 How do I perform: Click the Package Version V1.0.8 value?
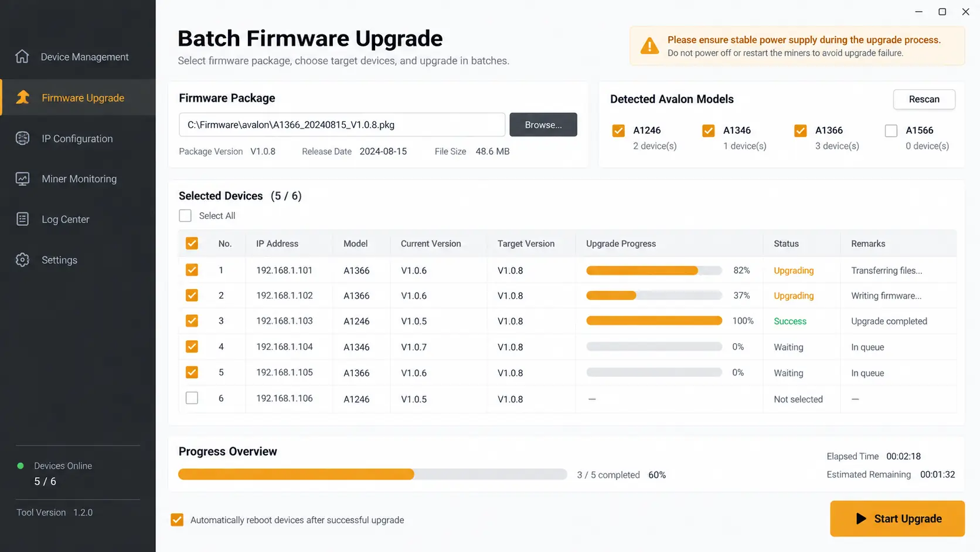coord(263,151)
